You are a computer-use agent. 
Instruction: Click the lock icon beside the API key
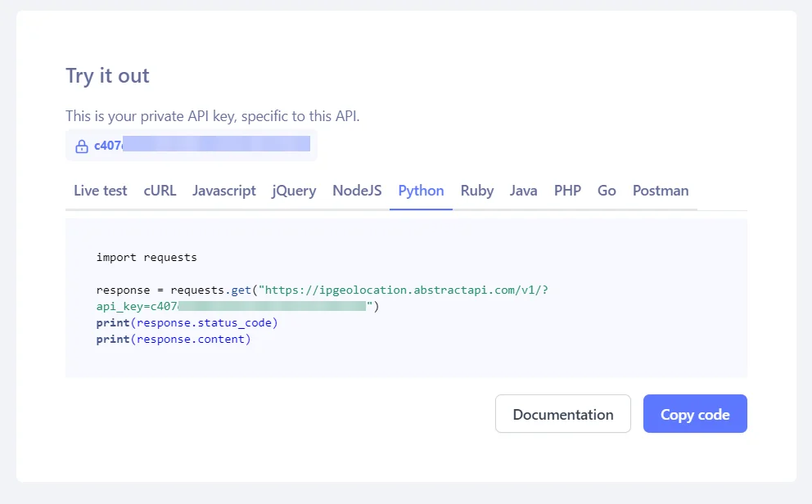(x=82, y=146)
